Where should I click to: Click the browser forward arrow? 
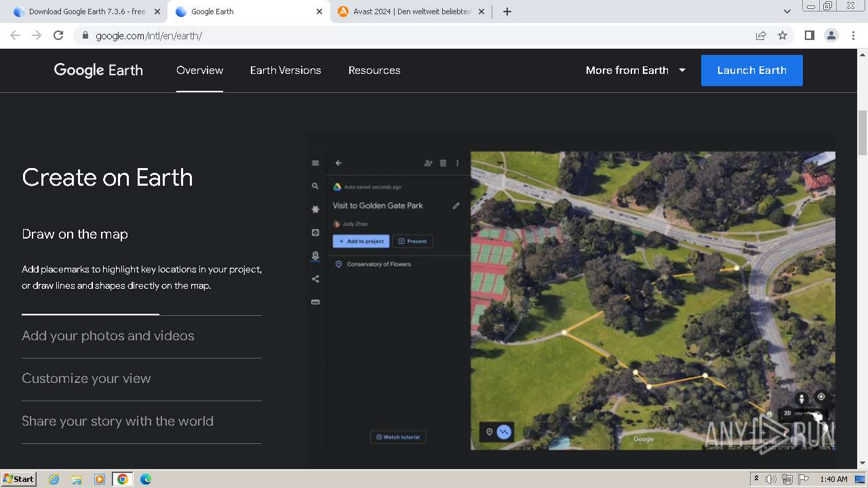[x=37, y=36]
